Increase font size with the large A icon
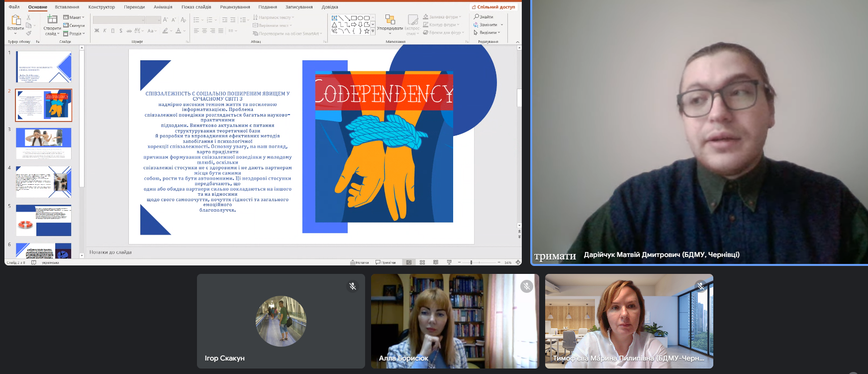The width and height of the screenshot is (868, 374). point(165,20)
